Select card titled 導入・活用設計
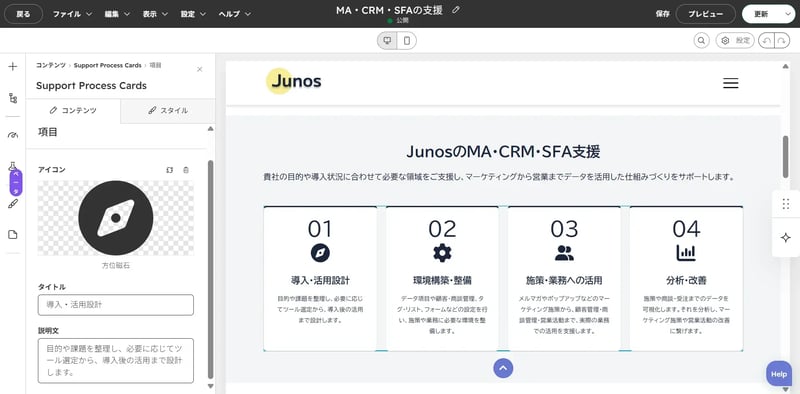The height and width of the screenshot is (394, 800). [x=320, y=279]
